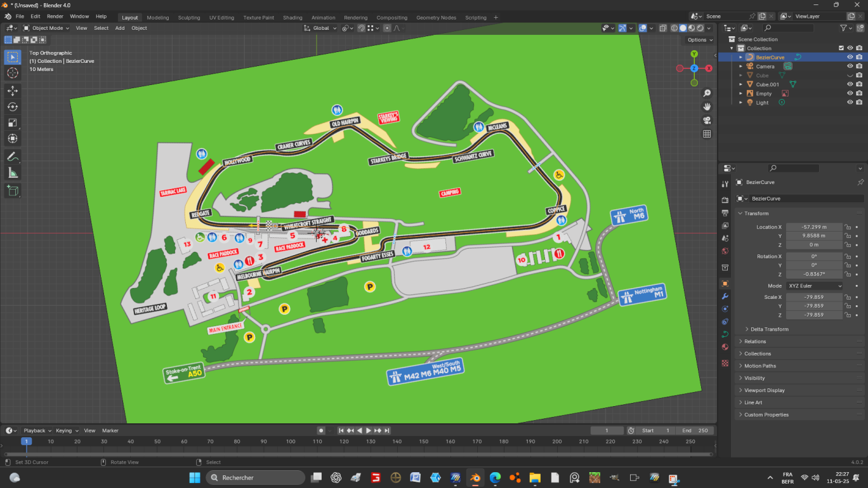Open the Windows Start menu
The image size is (868, 488).
click(194, 477)
